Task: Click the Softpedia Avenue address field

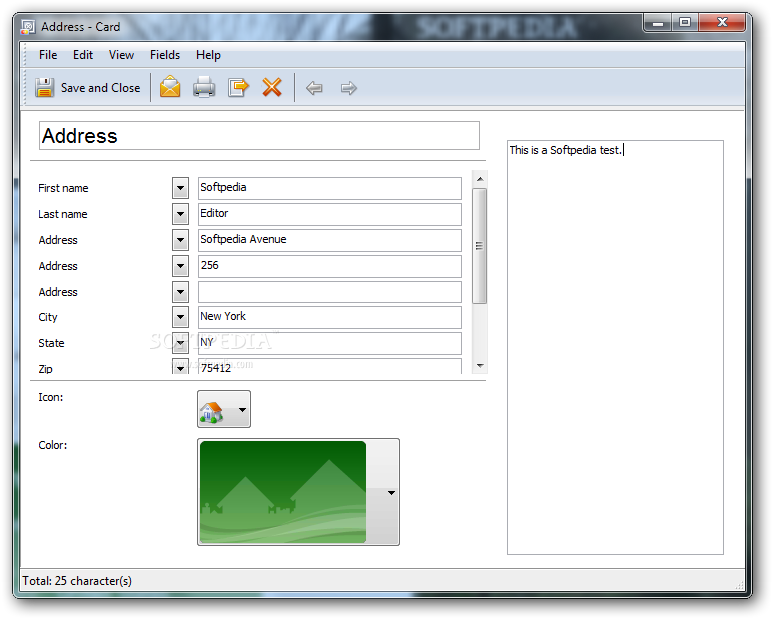Action: pyautogui.click(x=330, y=240)
